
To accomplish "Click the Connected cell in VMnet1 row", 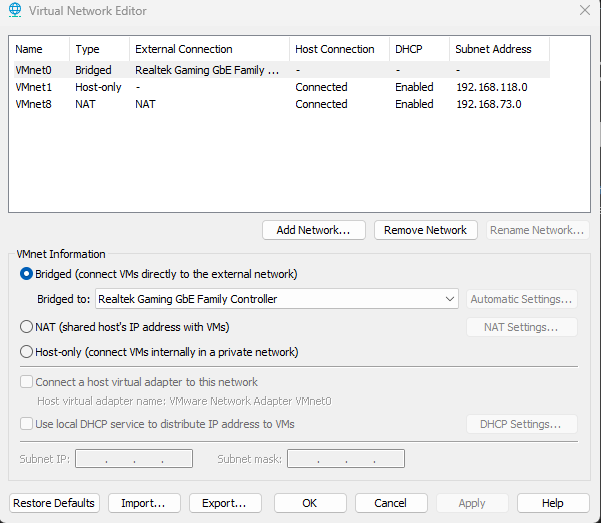I will (x=321, y=87).
